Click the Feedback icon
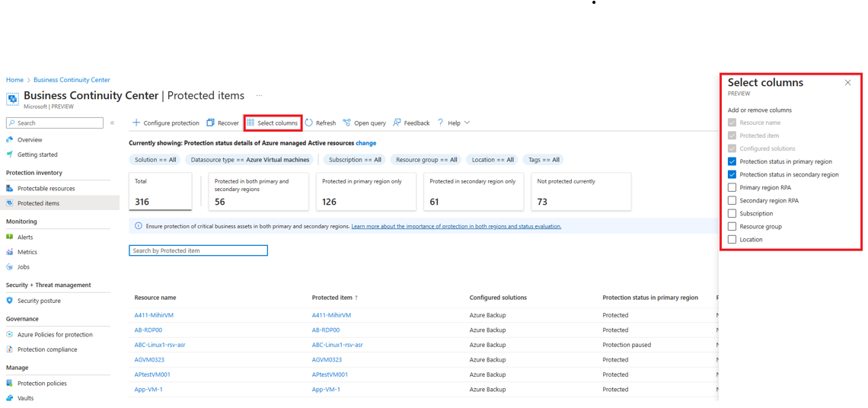 [397, 123]
